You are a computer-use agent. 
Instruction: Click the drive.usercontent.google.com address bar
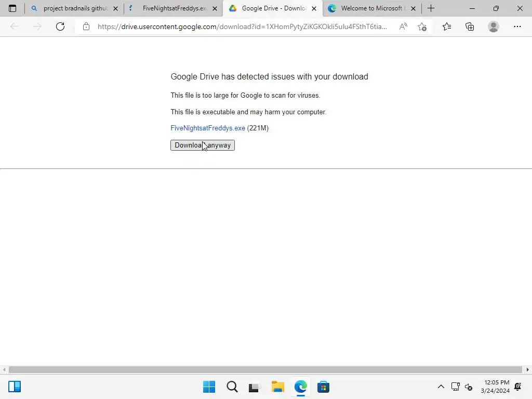[242, 26]
